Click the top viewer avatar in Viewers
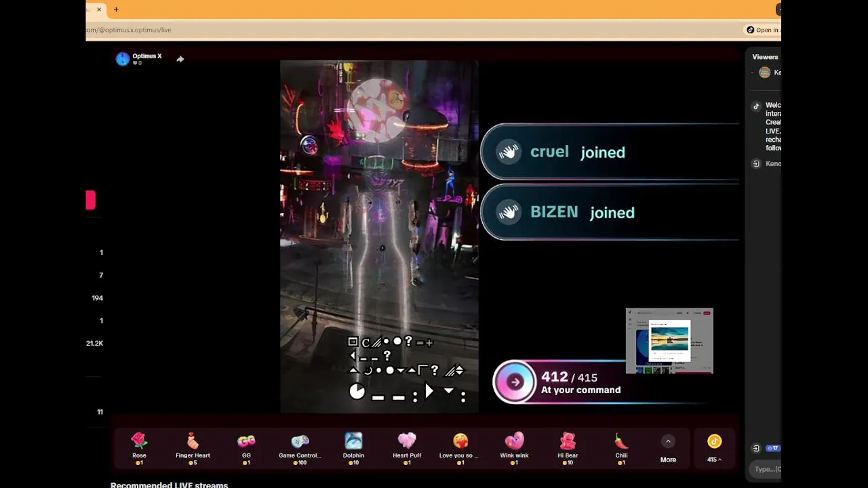This screenshot has width=868, height=488. click(764, 73)
